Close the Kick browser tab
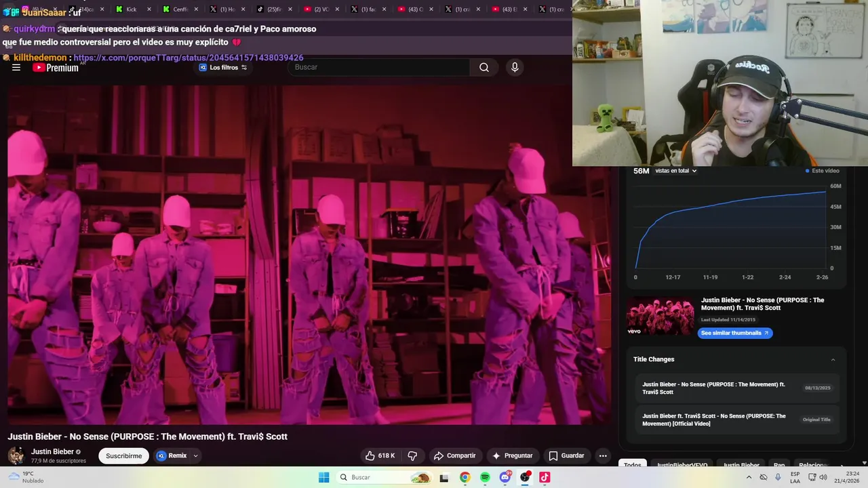Image resolution: width=868 pixels, height=488 pixels. click(149, 9)
